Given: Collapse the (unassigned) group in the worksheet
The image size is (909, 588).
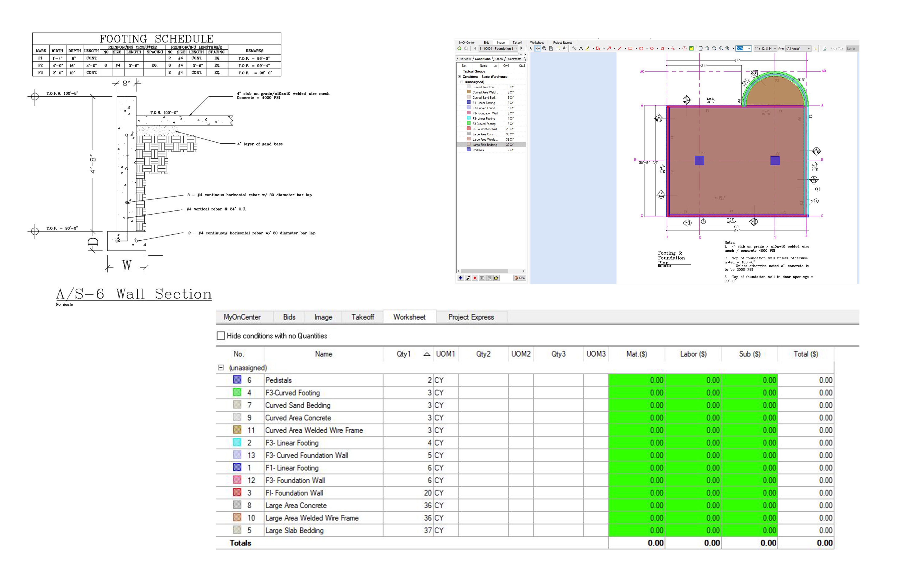Looking at the screenshot, I should tap(221, 368).
